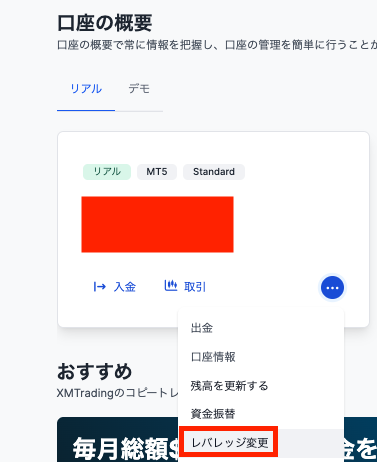Switch to the リアル accounts tab
Viewport: 377px width, 462px height.
click(86, 89)
